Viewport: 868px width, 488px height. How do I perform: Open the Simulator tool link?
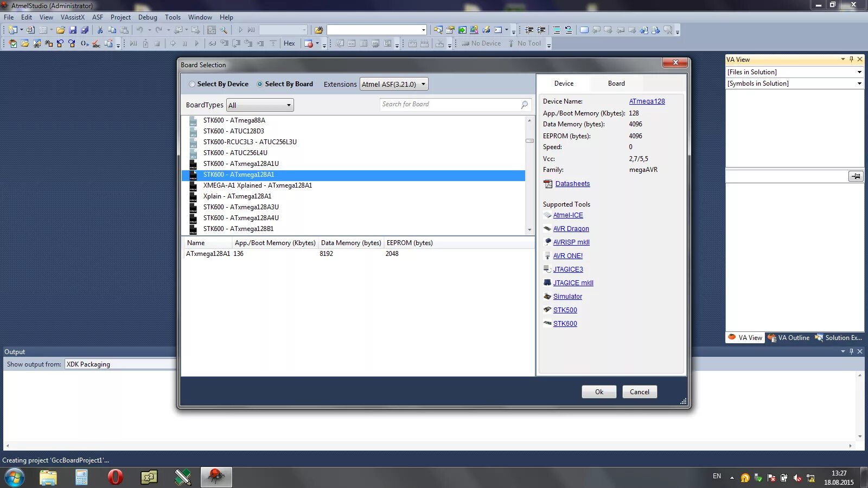pos(567,297)
